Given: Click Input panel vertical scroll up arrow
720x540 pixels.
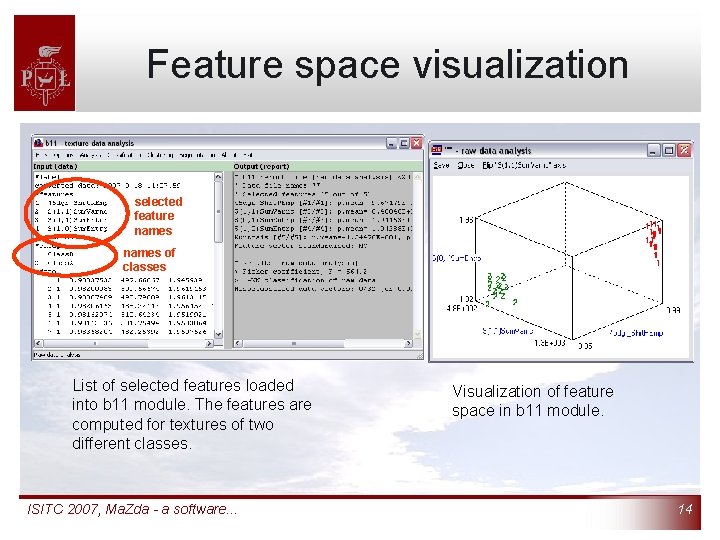Looking at the screenshot, I should 218,177.
